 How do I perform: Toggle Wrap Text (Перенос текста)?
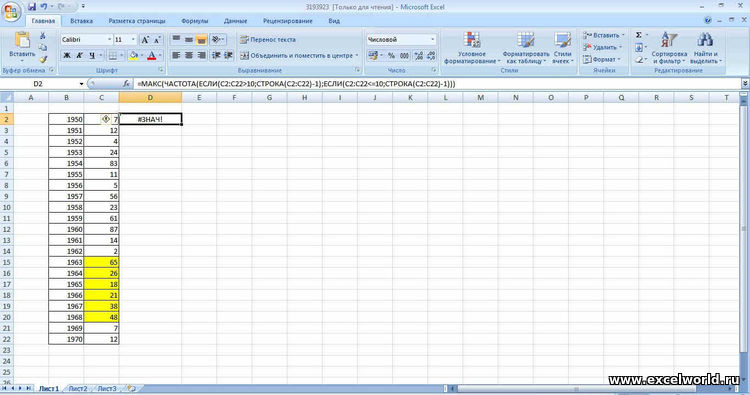click(x=268, y=40)
